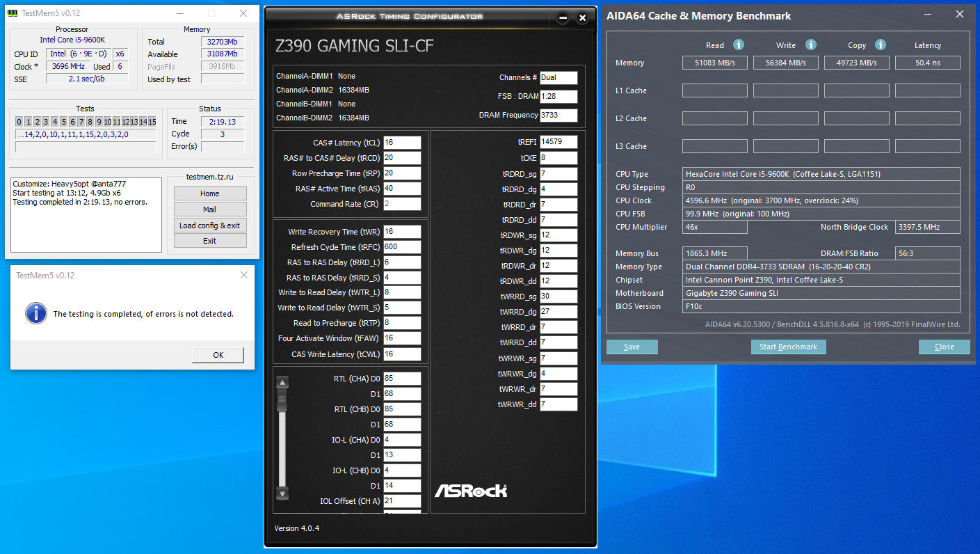
Task: Click the Memory Bus value 1865.3 MHz
Action: click(x=715, y=253)
